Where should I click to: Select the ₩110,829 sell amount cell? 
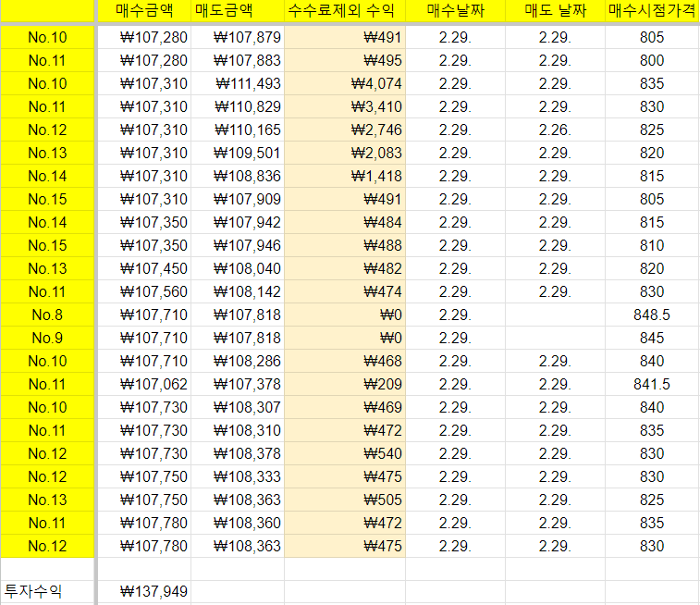pyautogui.click(x=238, y=106)
